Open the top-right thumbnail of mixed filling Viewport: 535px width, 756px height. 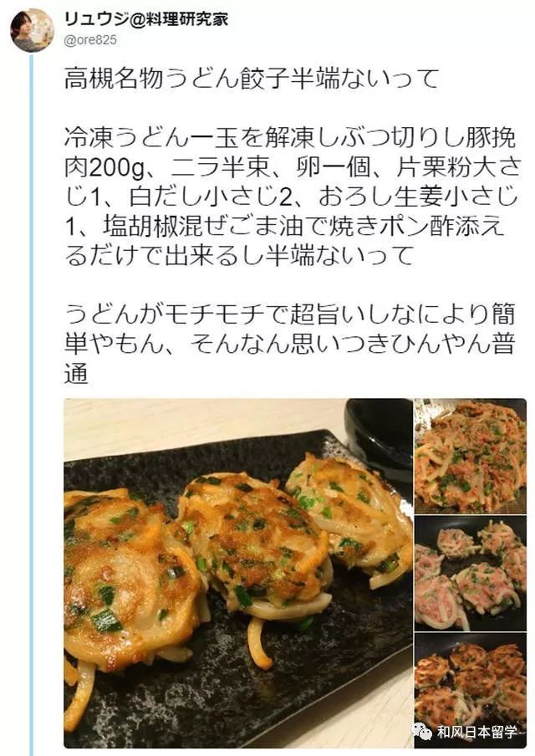coord(471,456)
